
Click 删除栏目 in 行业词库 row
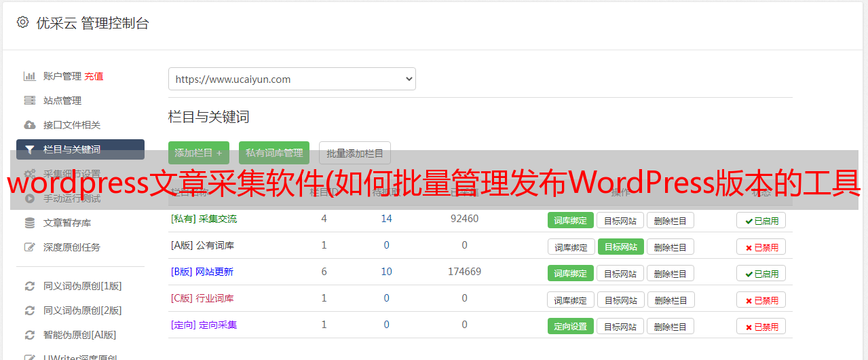670,300
